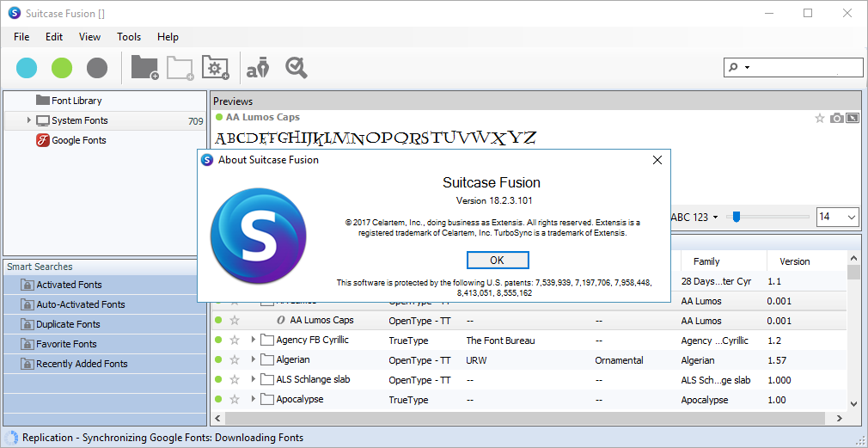Click the 'Ornamental' classification cell

coord(619,360)
